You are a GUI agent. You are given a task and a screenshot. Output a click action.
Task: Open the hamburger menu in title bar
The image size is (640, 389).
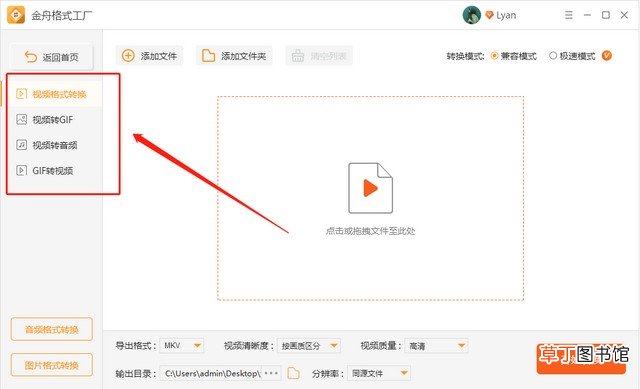569,15
